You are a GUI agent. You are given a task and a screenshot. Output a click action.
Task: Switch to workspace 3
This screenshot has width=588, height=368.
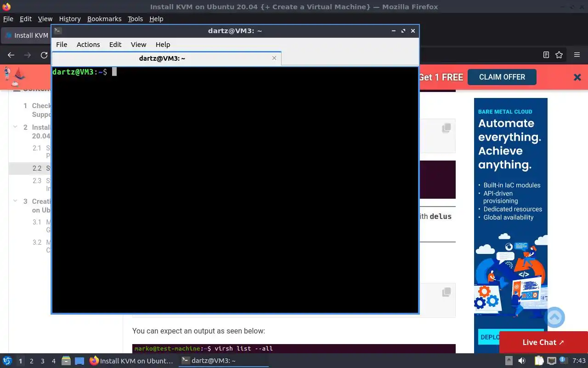tap(42, 361)
